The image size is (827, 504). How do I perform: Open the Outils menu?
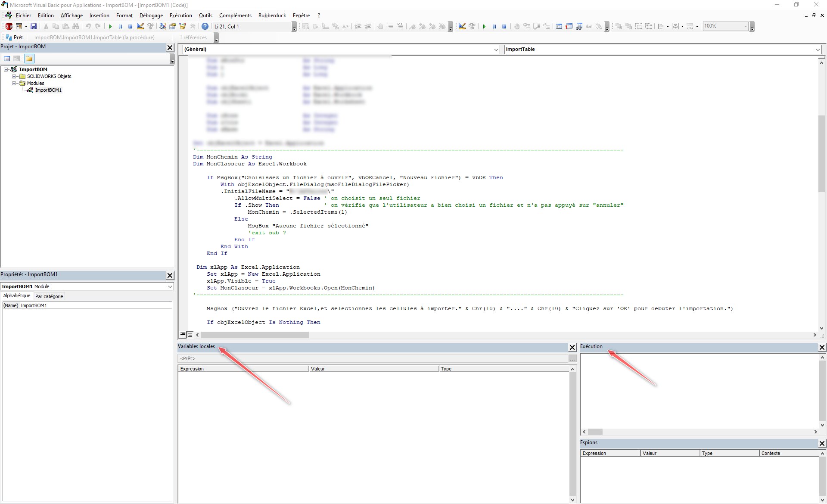pyautogui.click(x=205, y=16)
